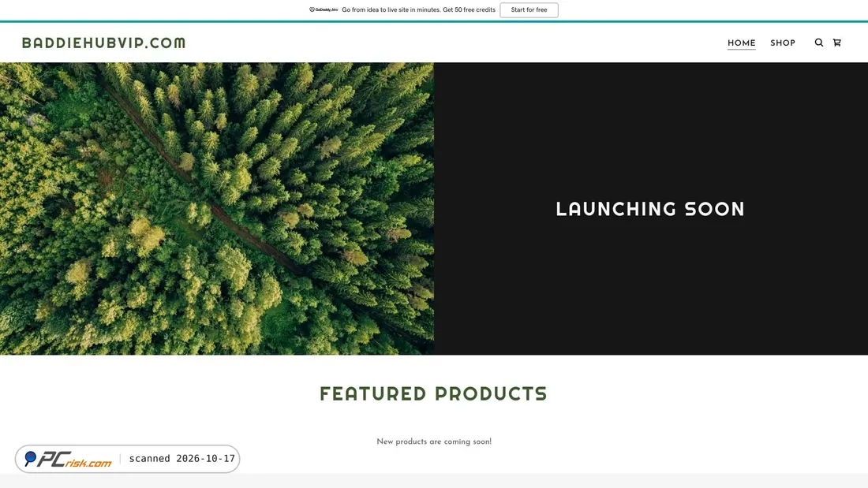This screenshot has height=488, width=868.
Task: Open the shopping cart icon
Action: 837,43
